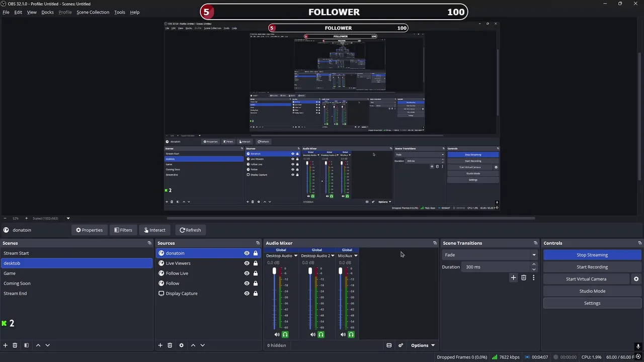Move selected source down in Sources list
Viewport: 644px width, 362px height.
(x=203, y=345)
